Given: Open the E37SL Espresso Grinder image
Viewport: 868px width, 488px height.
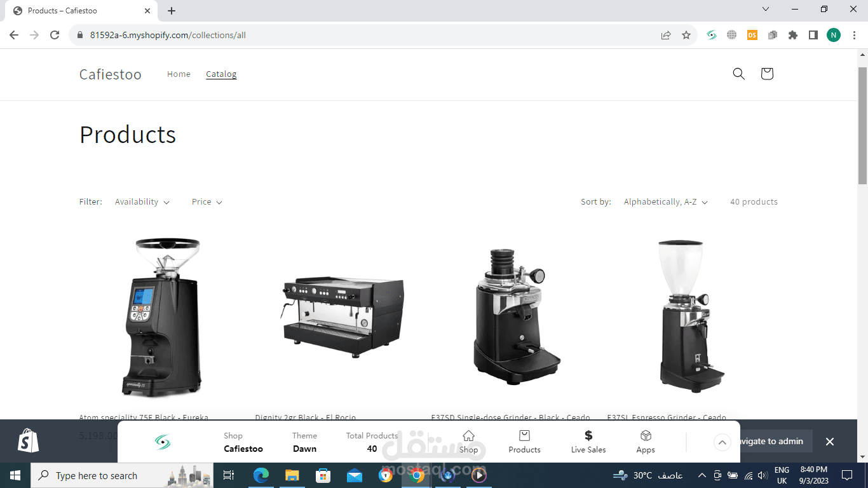Looking at the screenshot, I should pos(692,318).
